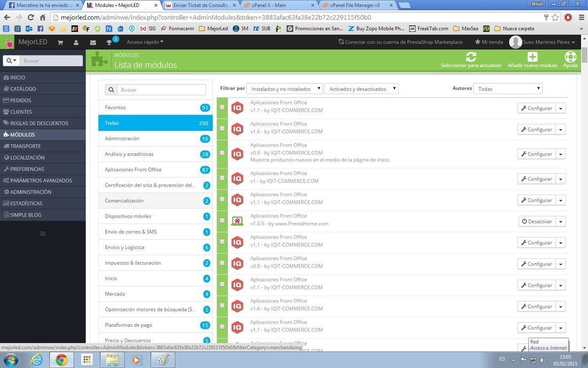Open the Autores 'Todas' dropdown
The height and width of the screenshot is (368, 588).
coord(508,89)
